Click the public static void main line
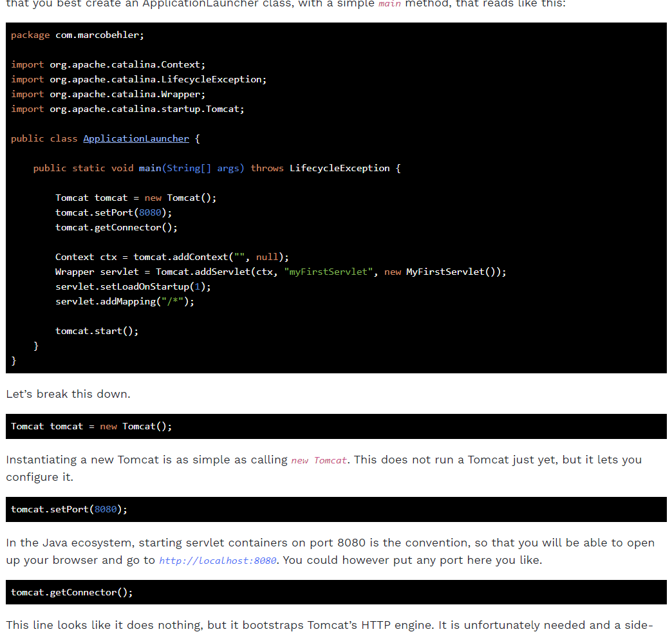Viewport: 672px width, 634px height. point(217,168)
